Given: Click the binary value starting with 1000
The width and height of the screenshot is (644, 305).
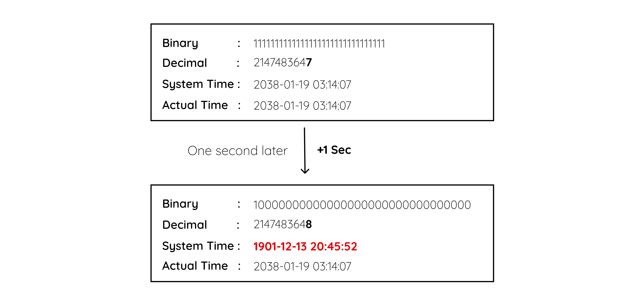Looking at the screenshot, I should pyautogui.click(x=362, y=205).
